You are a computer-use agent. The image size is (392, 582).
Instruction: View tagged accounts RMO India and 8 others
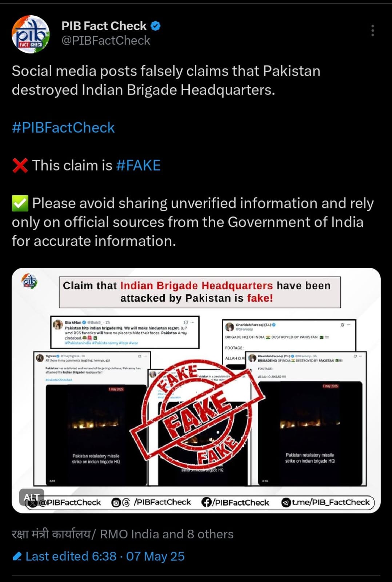(123, 534)
